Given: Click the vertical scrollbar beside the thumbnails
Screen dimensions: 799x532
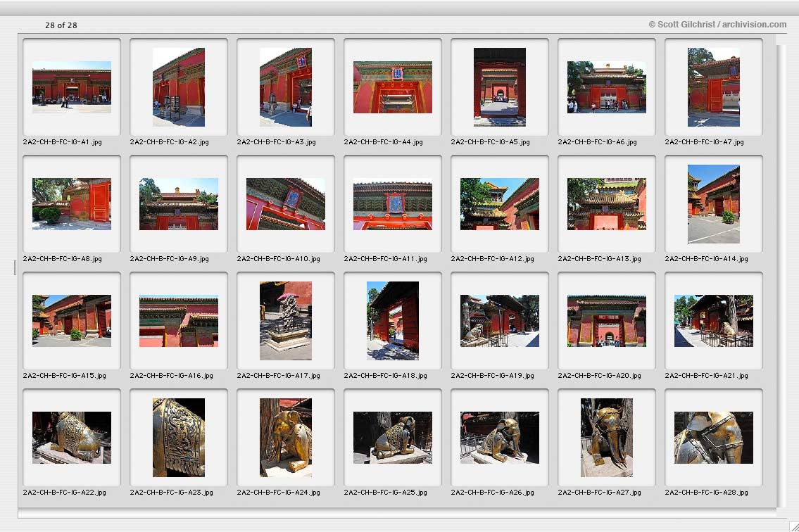Looking at the screenshot, I should click(781, 275).
